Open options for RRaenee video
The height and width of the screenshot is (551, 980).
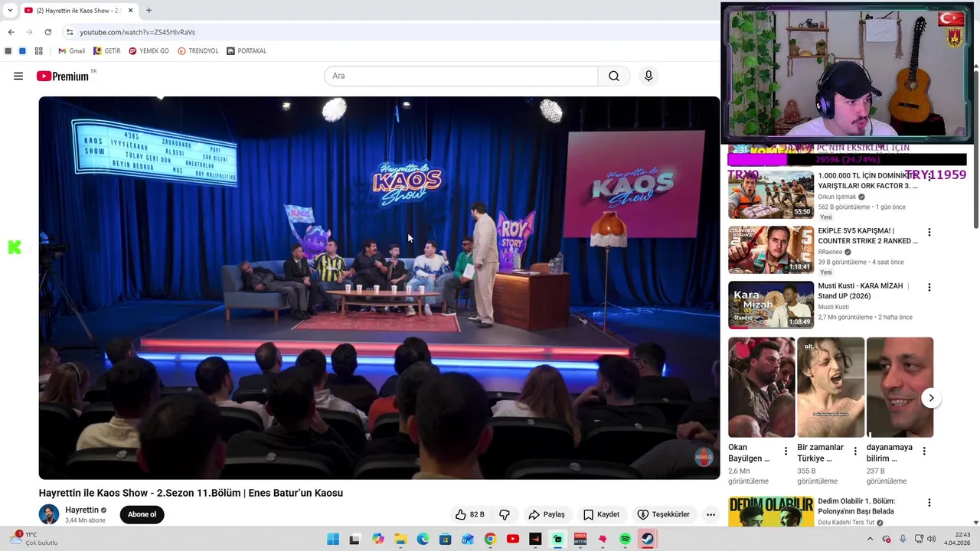(x=929, y=232)
